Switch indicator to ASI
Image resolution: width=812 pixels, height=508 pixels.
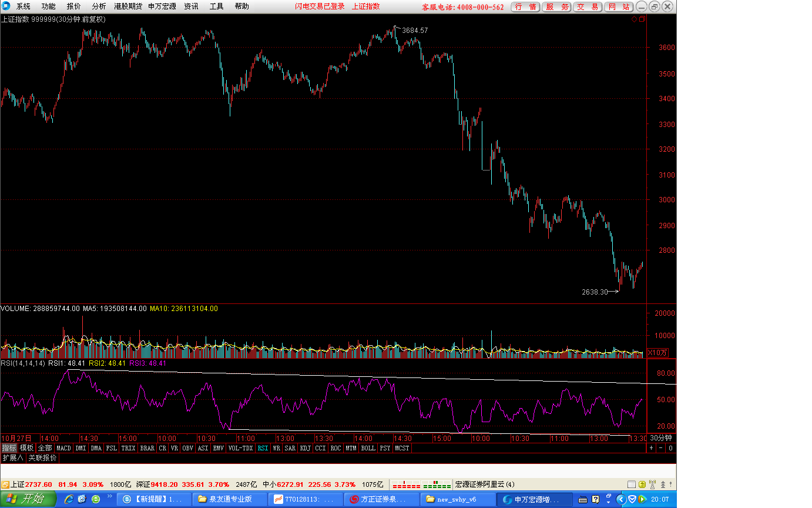click(x=203, y=448)
